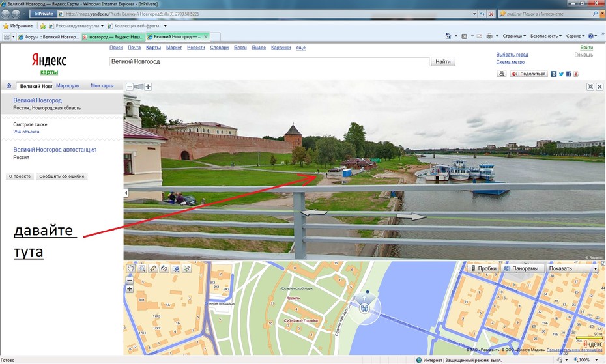This screenshot has width=606, height=364.
Task: Toggle Панорамы layer button
Action: pyautogui.click(x=522, y=268)
